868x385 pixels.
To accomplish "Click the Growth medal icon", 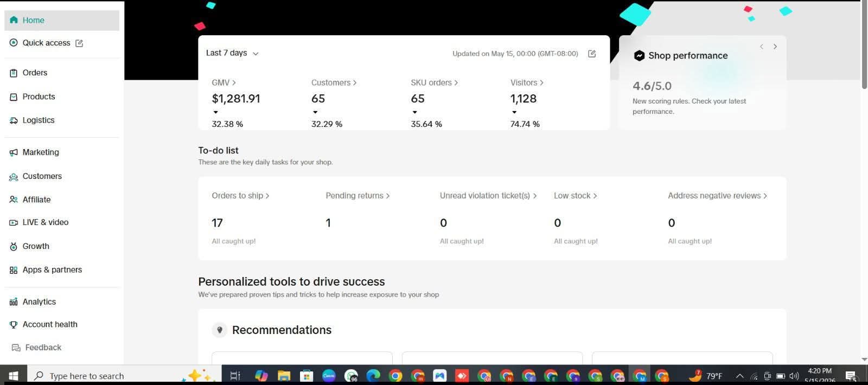I will point(14,246).
